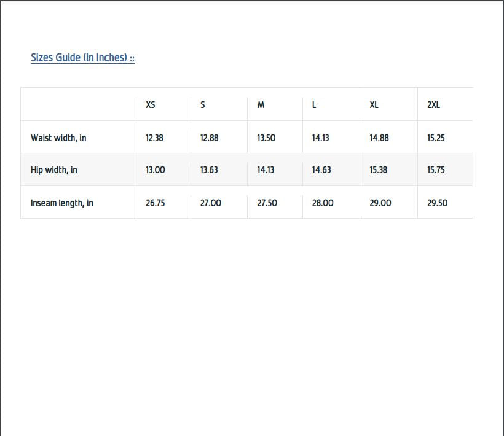Select the 13.00 hip width cell
Viewport: 504px width, 436px height.
(156, 170)
